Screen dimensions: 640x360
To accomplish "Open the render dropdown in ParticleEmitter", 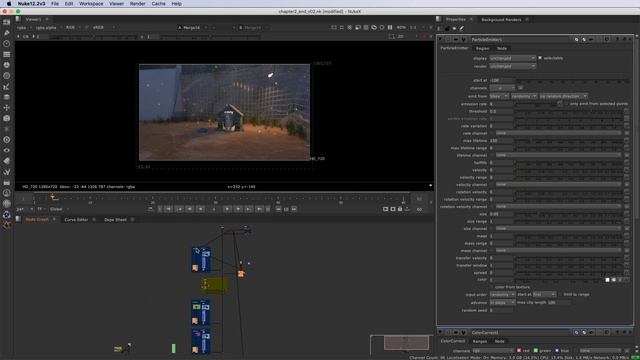I will 512,66.
